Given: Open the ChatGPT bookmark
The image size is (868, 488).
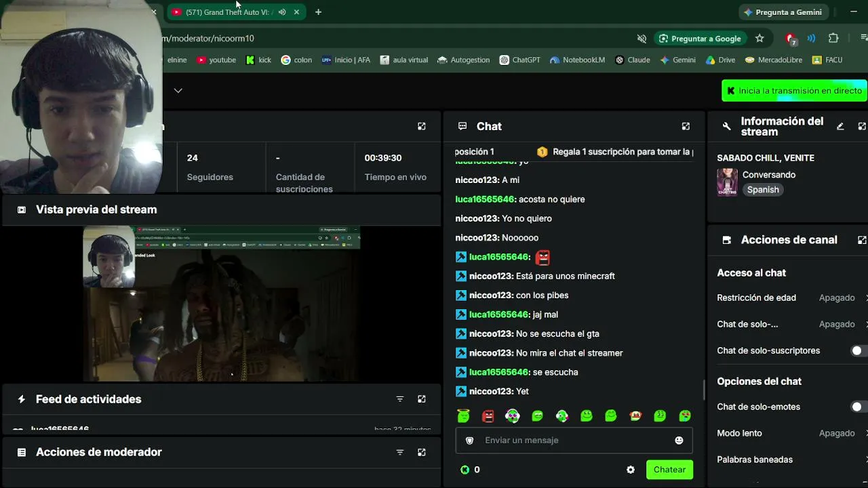Looking at the screenshot, I should [x=520, y=60].
